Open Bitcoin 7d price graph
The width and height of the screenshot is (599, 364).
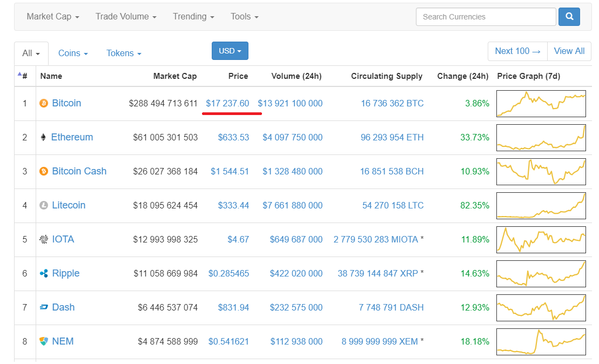pyautogui.click(x=541, y=104)
